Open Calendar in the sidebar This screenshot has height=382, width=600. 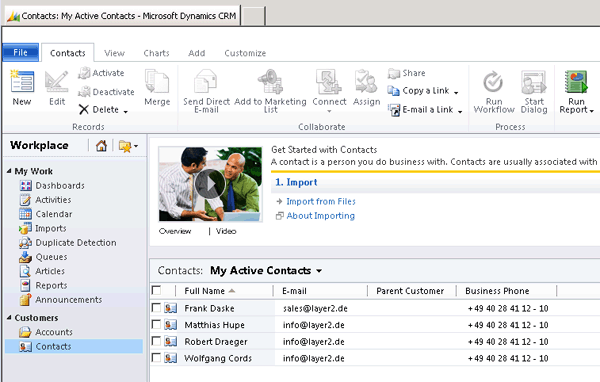click(46, 214)
